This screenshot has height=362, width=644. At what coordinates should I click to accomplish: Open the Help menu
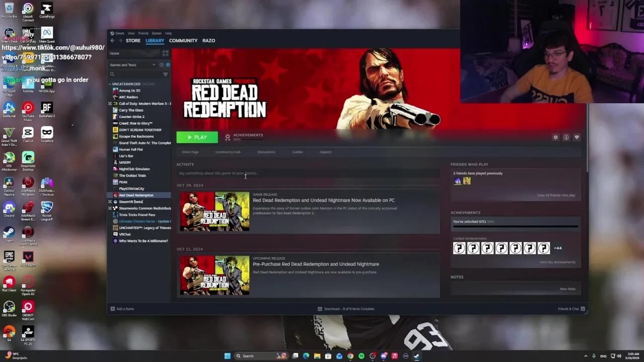169,33
